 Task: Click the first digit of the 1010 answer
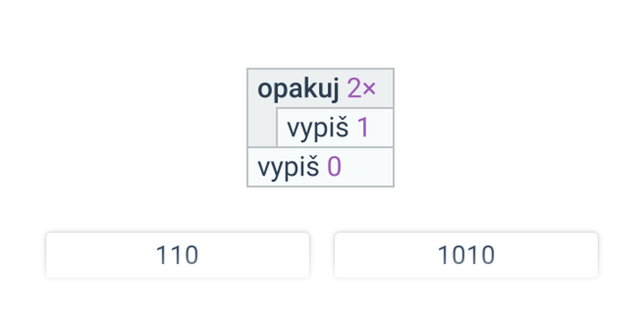pyautogui.click(x=444, y=255)
